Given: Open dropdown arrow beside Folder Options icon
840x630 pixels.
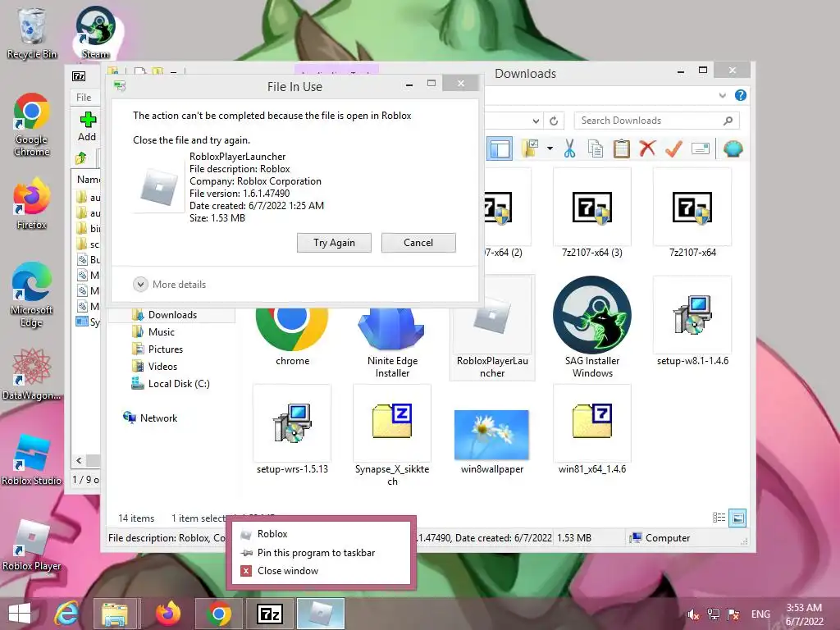Looking at the screenshot, I should [550, 148].
